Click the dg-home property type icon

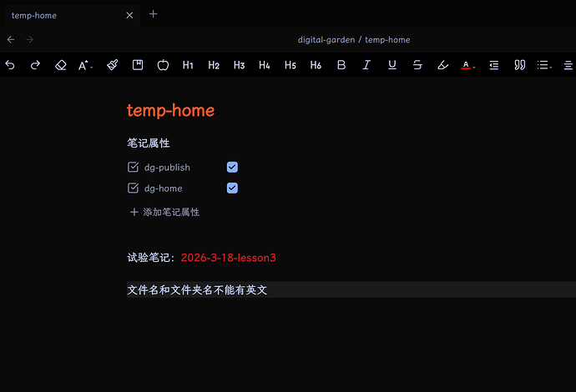click(133, 188)
